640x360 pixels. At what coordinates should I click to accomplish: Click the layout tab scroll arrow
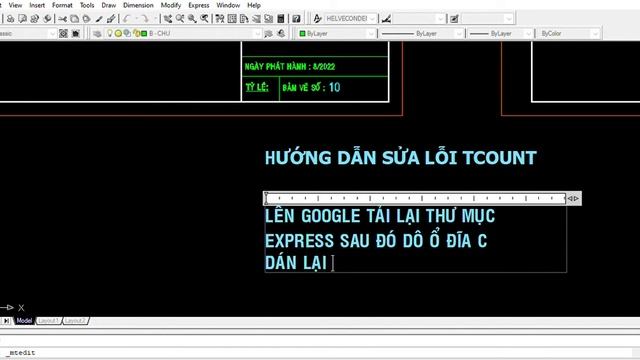click(6, 321)
